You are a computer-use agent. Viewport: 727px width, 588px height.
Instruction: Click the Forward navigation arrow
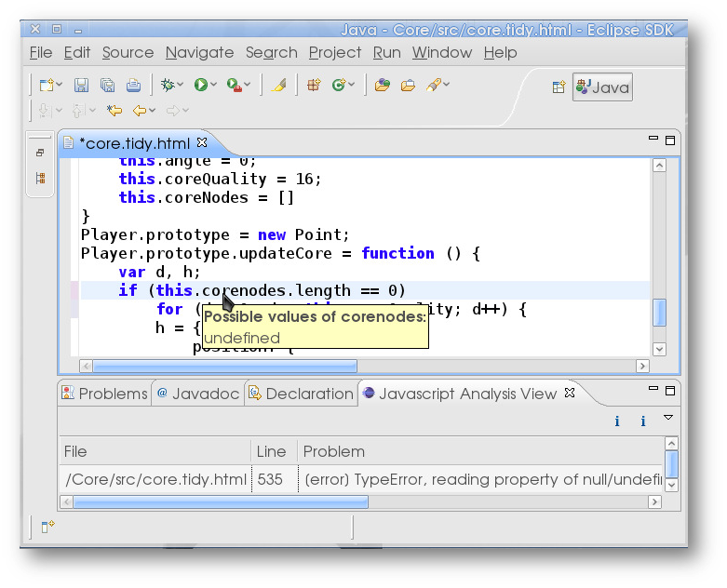point(173,111)
